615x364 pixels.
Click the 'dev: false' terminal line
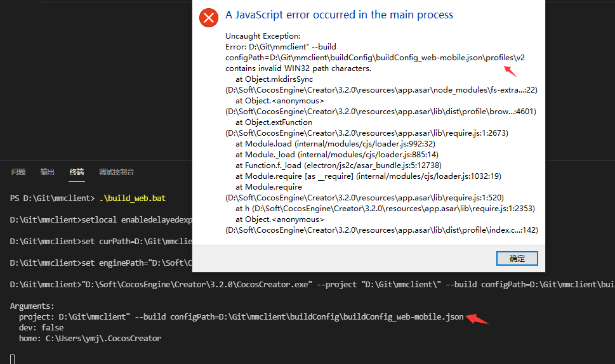coord(41,328)
